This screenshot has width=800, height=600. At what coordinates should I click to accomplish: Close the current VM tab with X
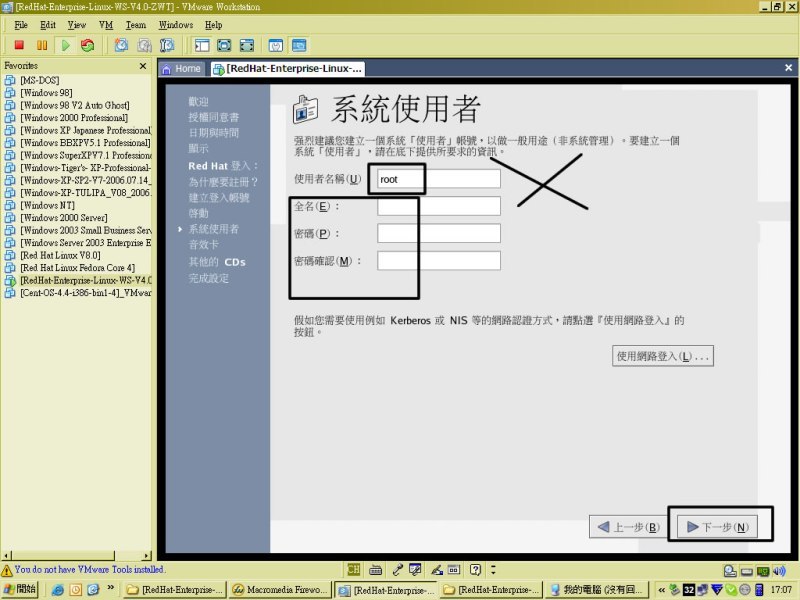click(788, 68)
